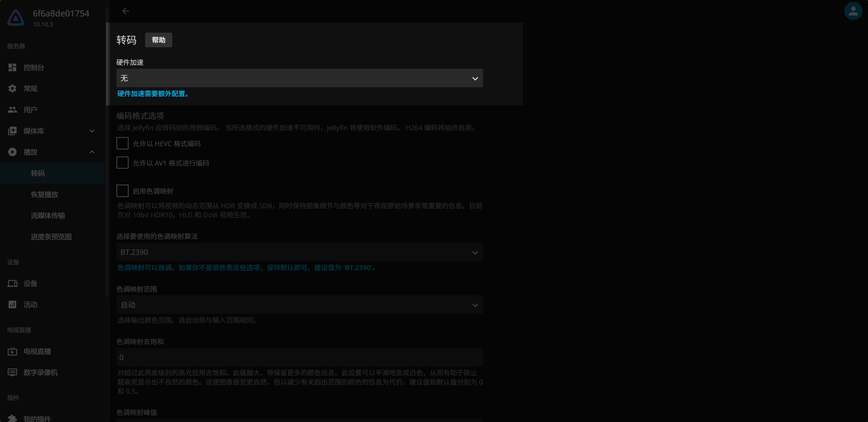
Task: Click the 编码格式选项 heading
Action: pyautogui.click(x=140, y=116)
